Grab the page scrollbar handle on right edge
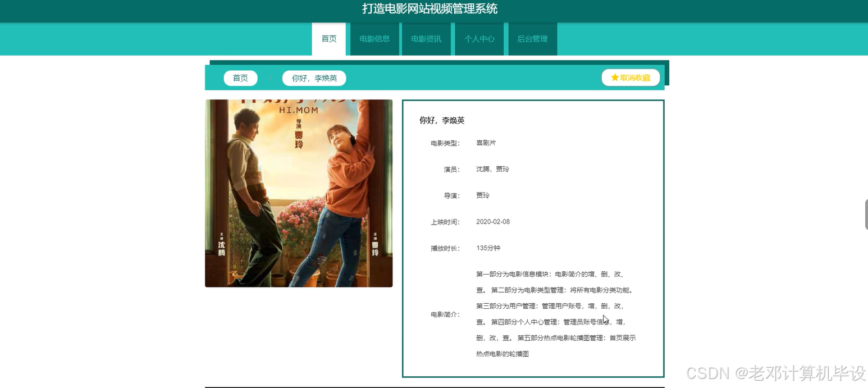 coord(866,214)
